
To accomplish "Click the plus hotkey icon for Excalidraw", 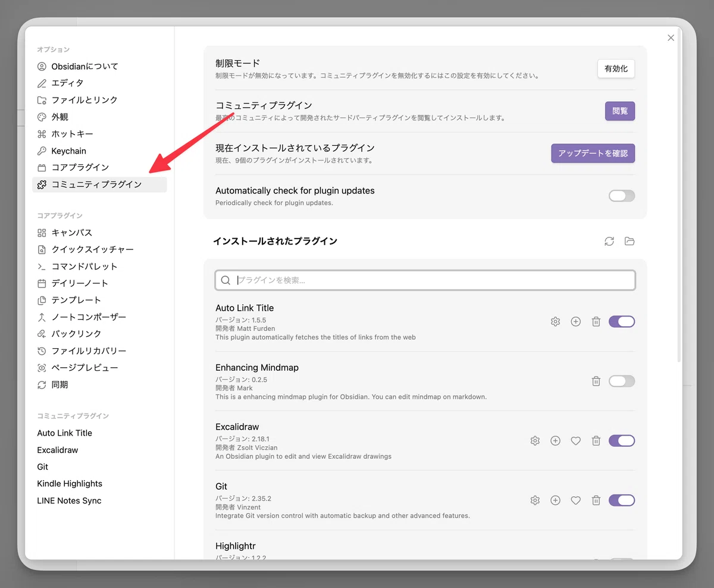I will pos(555,441).
